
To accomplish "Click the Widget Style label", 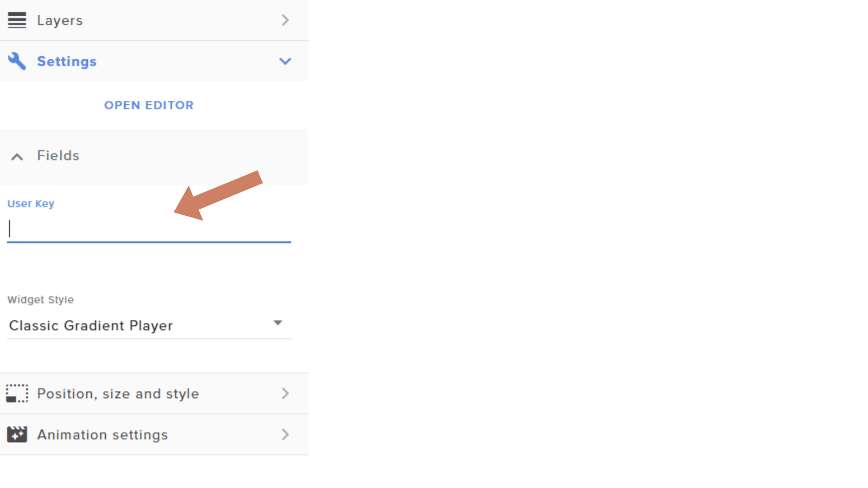I will [41, 300].
